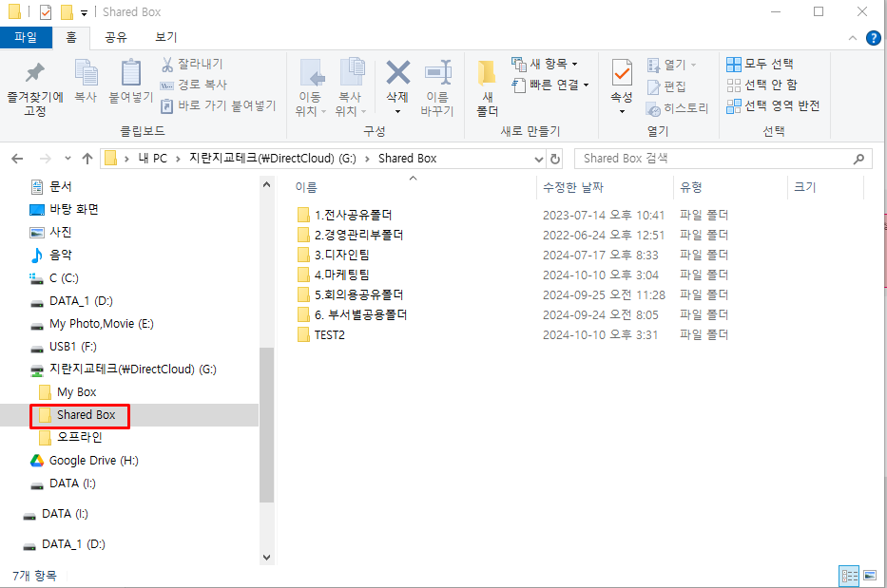The width and height of the screenshot is (887, 588).
Task: Switch to details view in status bar
Action: click(848, 576)
